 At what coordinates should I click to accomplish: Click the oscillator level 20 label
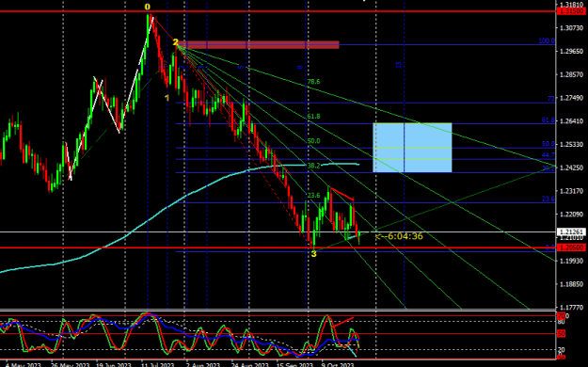[562, 350]
